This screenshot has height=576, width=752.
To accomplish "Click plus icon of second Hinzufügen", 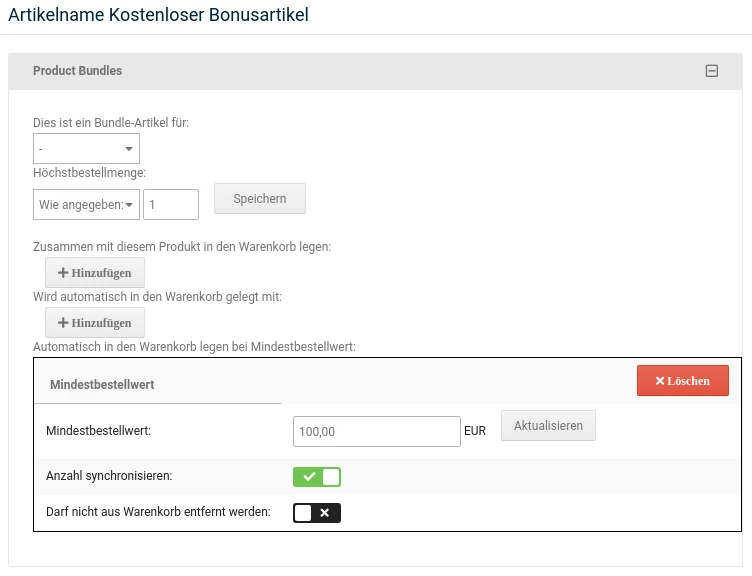I will pyautogui.click(x=63, y=323).
